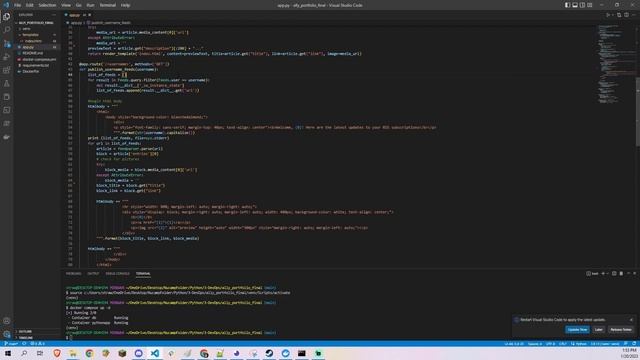640x360 pixels.
Task: Close the update notification
Action: coord(631,320)
